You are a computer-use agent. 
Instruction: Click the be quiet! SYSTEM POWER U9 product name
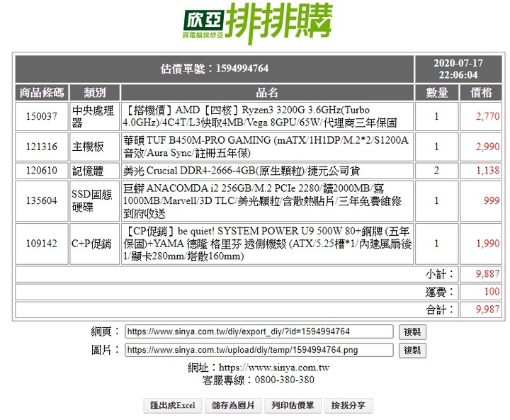click(267, 244)
